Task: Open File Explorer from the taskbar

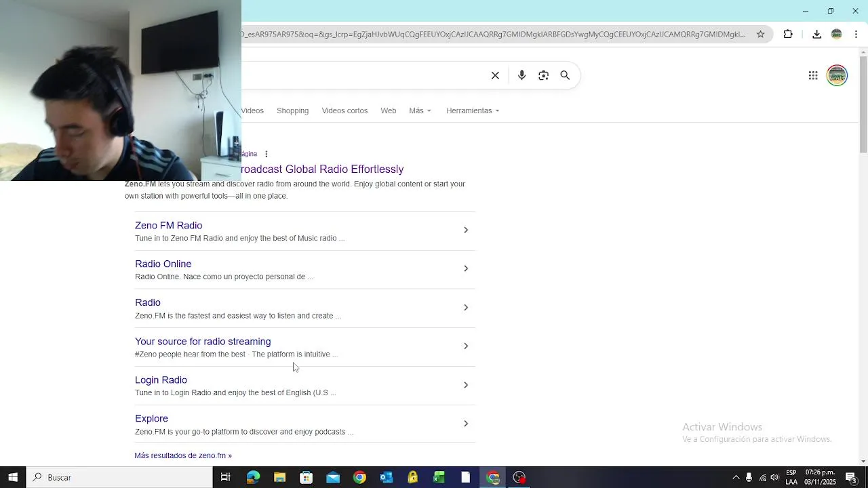Action: (279, 477)
